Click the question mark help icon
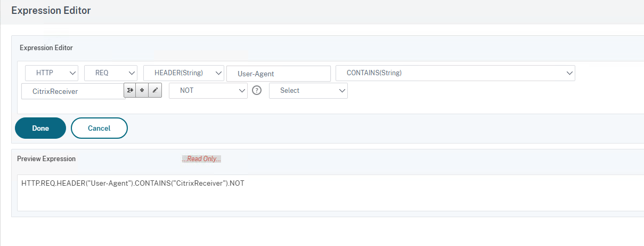 click(257, 91)
